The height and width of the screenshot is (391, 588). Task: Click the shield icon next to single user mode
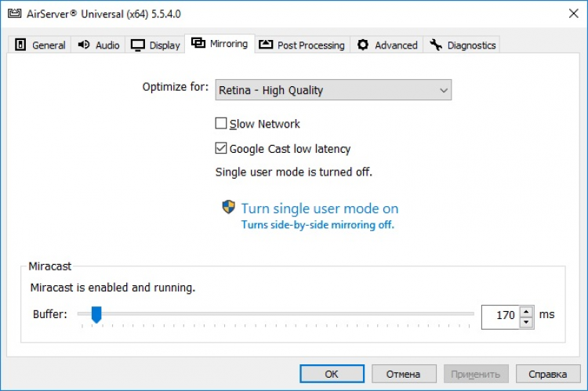228,207
